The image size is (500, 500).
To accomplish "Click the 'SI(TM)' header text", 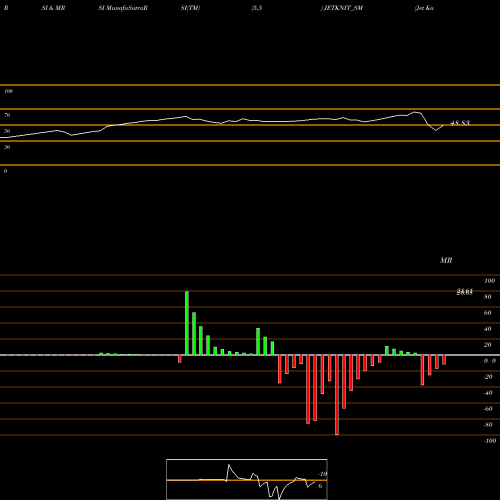I will click(190, 8).
